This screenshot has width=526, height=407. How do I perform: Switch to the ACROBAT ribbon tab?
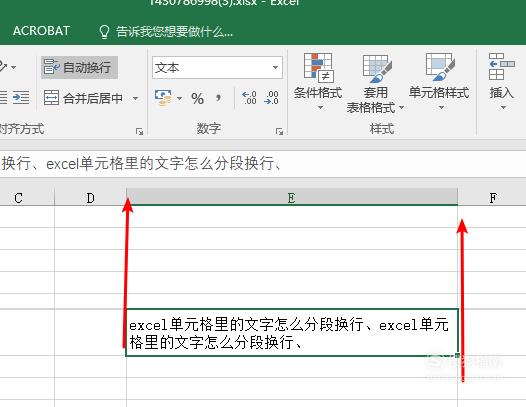point(41,31)
